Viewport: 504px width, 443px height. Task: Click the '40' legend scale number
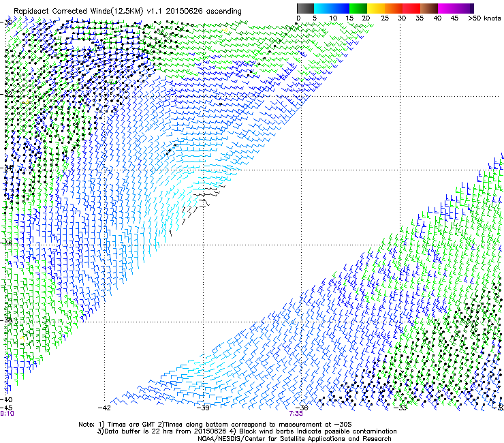[x=437, y=18]
